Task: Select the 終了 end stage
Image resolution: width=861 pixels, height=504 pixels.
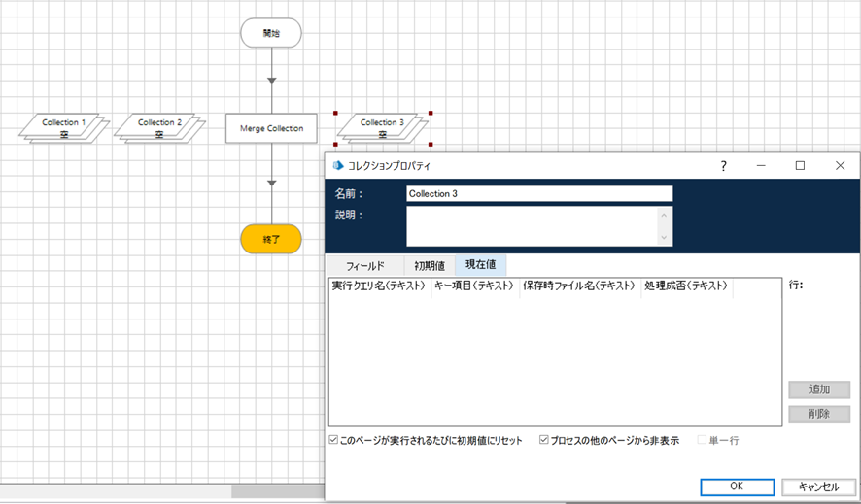Action: 271,239
